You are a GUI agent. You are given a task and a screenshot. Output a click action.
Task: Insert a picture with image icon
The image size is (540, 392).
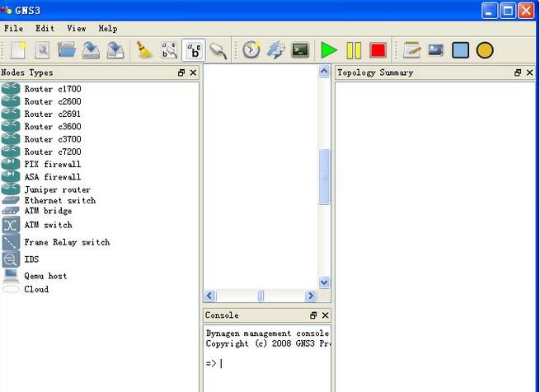[436, 50]
